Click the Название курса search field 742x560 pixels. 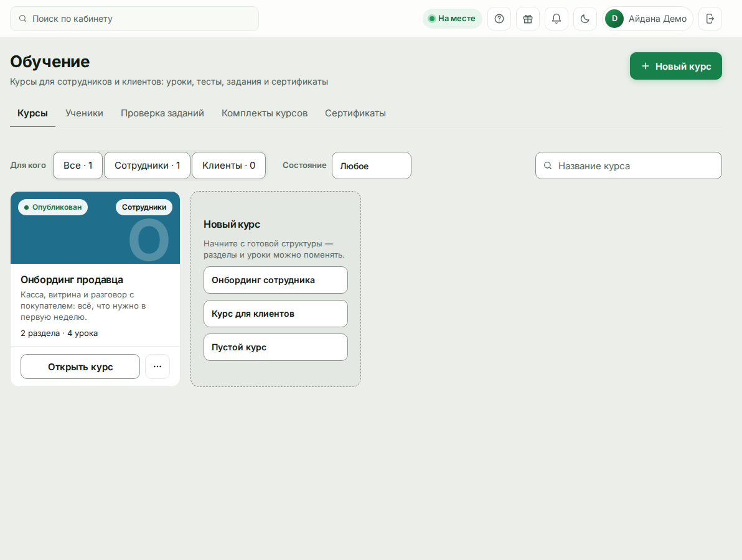pyautogui.click(x=629, y=166)
